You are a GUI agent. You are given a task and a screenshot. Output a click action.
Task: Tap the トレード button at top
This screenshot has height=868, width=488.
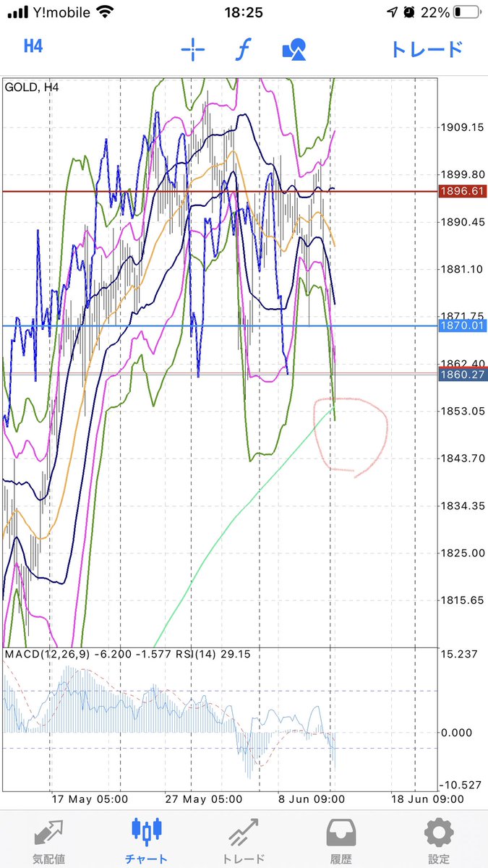(426, 49)
